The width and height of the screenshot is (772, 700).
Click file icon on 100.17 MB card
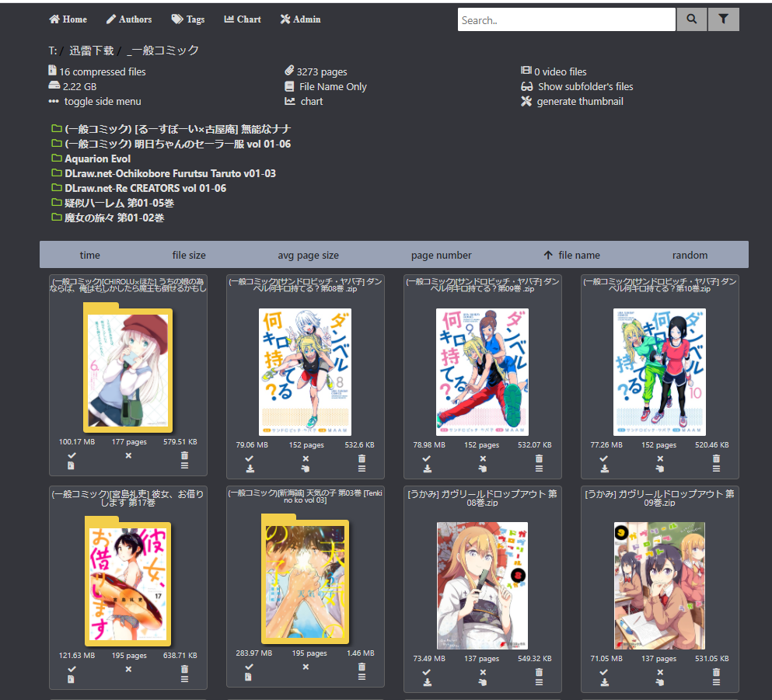coord(71,465)
